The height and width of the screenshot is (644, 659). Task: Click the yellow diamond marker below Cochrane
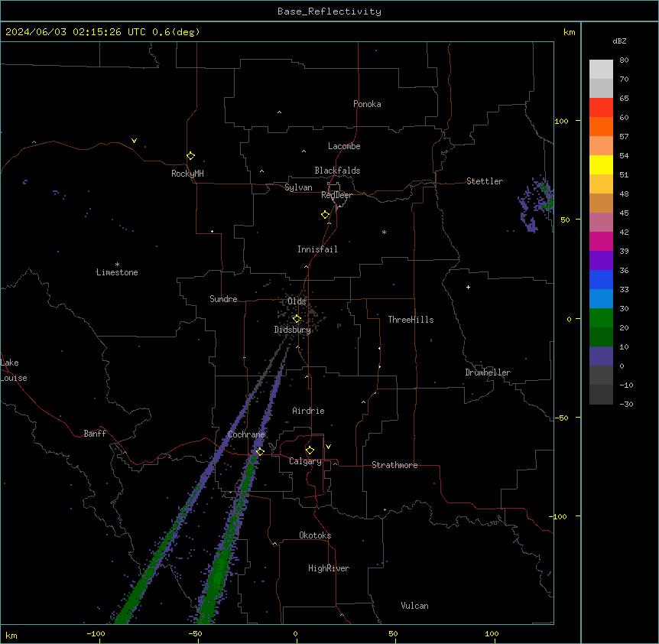[260, 451]
